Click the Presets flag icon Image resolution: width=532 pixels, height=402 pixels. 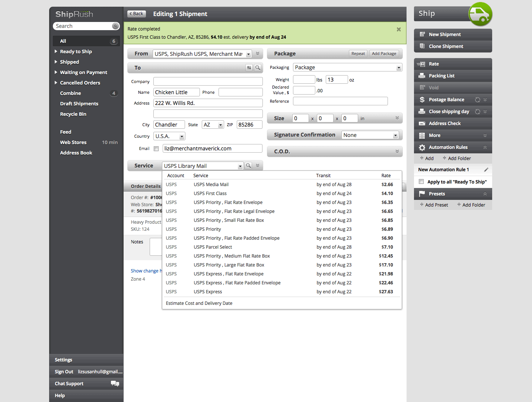coord(422,194)
